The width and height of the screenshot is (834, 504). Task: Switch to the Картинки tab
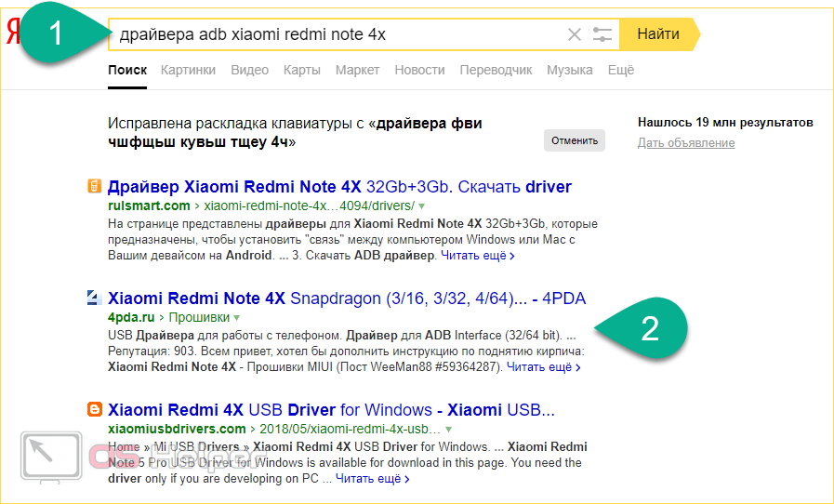[x=188, y=70]
